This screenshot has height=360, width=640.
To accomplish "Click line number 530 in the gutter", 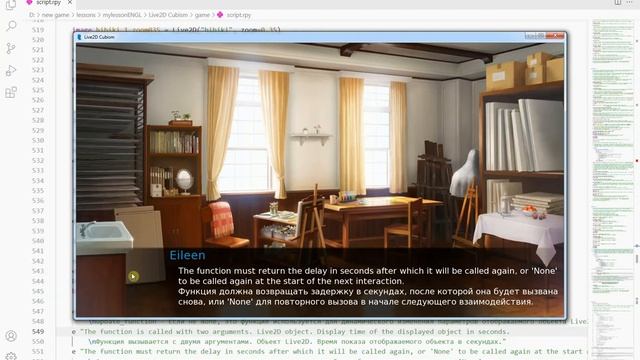I will 38,140.
